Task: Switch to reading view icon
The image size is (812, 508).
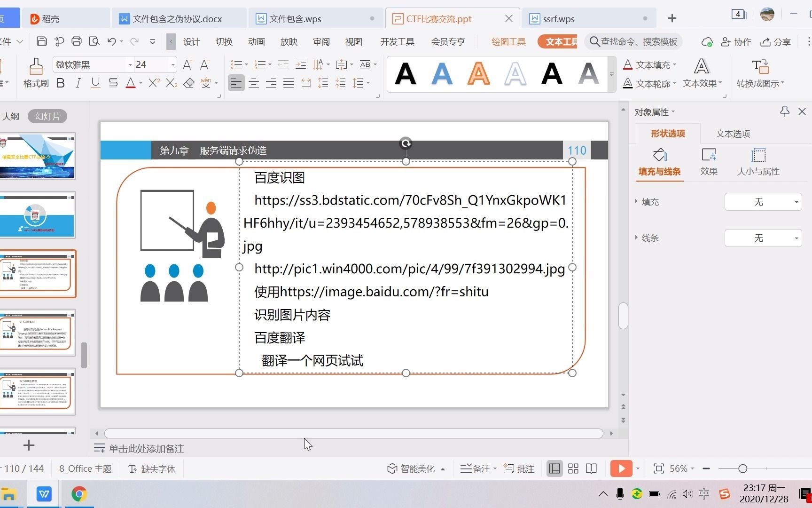Action: click(x=592, y=468)
